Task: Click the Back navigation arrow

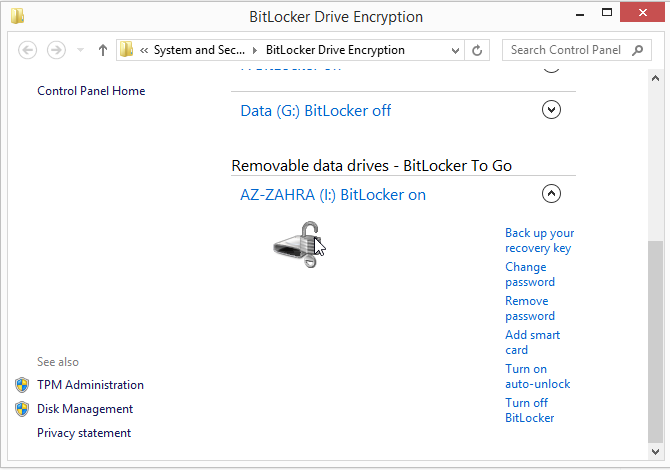Action: pyautogui.click(x=28, y=50)
